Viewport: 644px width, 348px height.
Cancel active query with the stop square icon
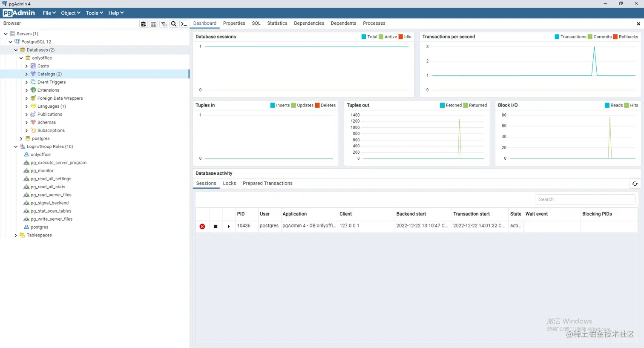point(216,226)
